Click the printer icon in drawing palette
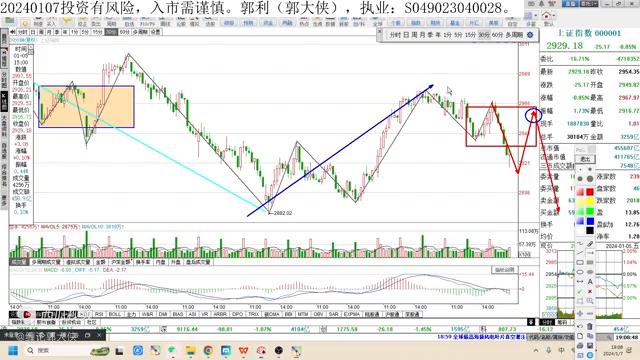This screenshot has height=360, width=640. point(580,346)
